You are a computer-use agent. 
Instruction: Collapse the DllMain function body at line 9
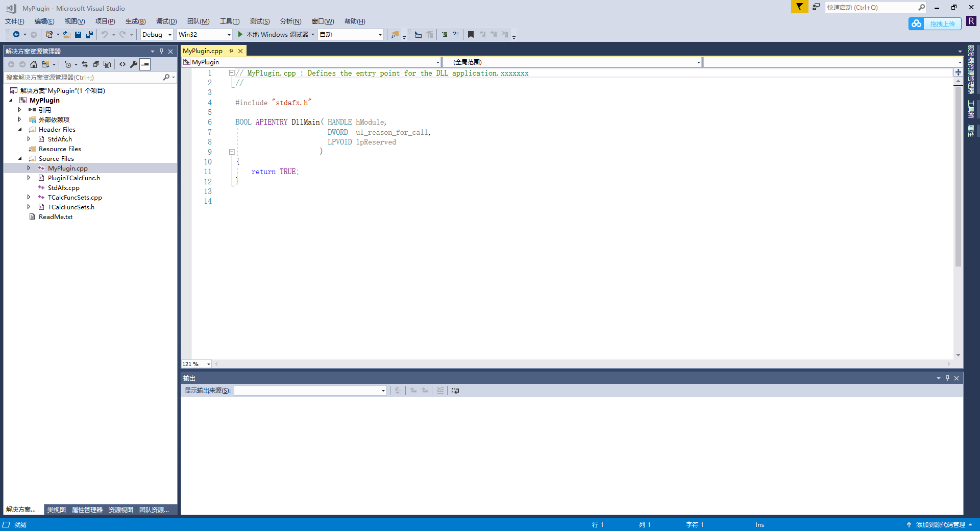pyautogui.click(x=232, y=152)
